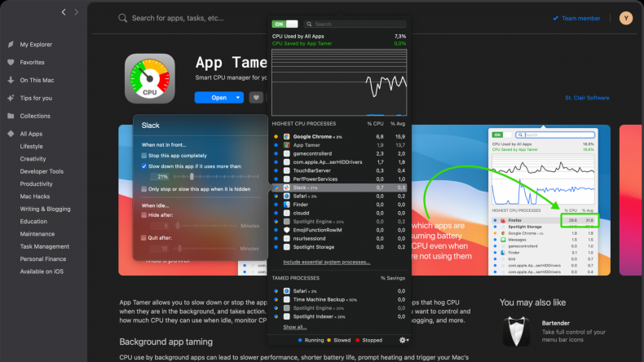The image size is (644, 362).
Task: Select Time Machine Backup tamed process
Action: pos(339,299)
